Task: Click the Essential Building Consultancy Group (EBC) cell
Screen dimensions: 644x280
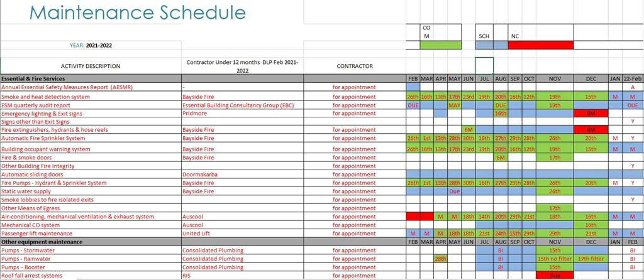Action: tap(242, 105)
